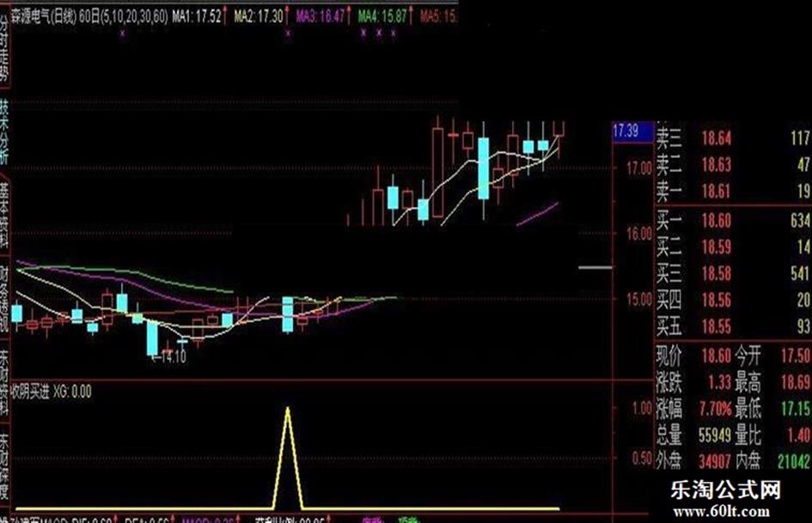Image resolution: width=812 pixels, height=523 pixels.
Task: Click the 买三 price 18.58
Action: click(x=717, y=273)
